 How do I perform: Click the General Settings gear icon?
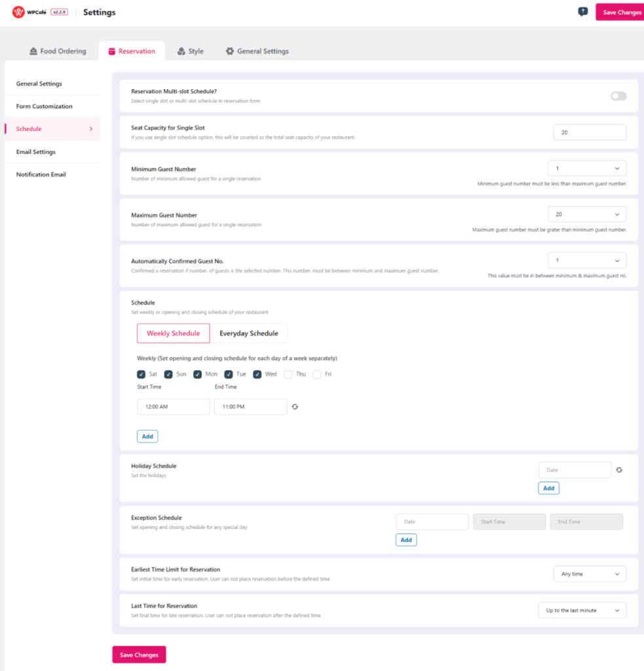230,51
